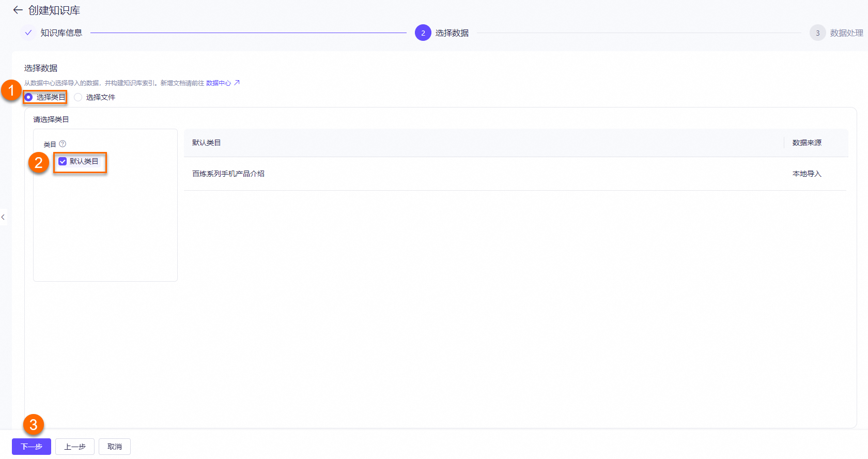Select the 选择文件 radio option
The height and width of the screenshot is (459, 868).
(78, 97)
